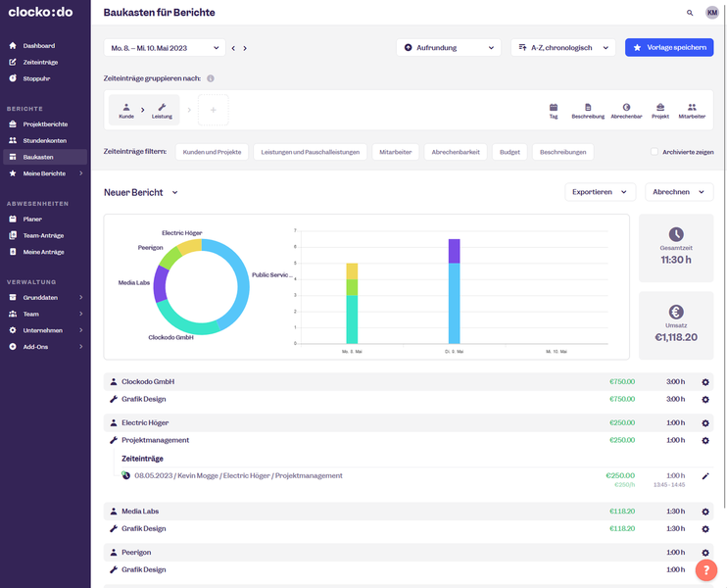Viewport: 727px width, 588px height.
Task: Filter by Mitarbeiter
Action: tap(396, 152)
